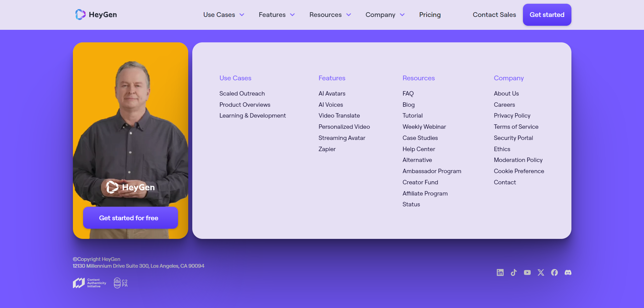
Task: Open HeyGen Discord icon
Action: [x=568, y=272]
